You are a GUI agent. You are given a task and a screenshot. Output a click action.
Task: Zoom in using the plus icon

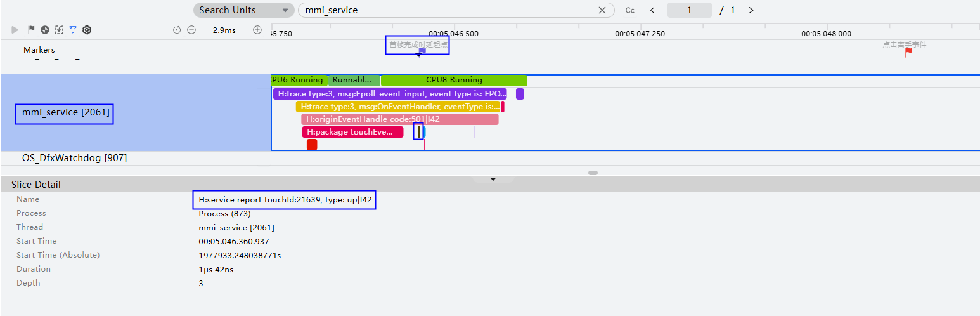tap(257, 30)
